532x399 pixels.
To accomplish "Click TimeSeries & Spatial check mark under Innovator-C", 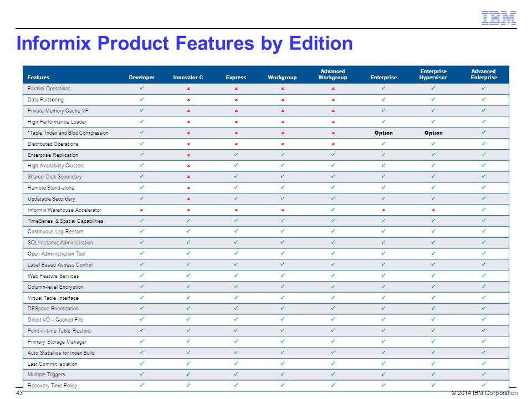I will [x=188, y=221].
